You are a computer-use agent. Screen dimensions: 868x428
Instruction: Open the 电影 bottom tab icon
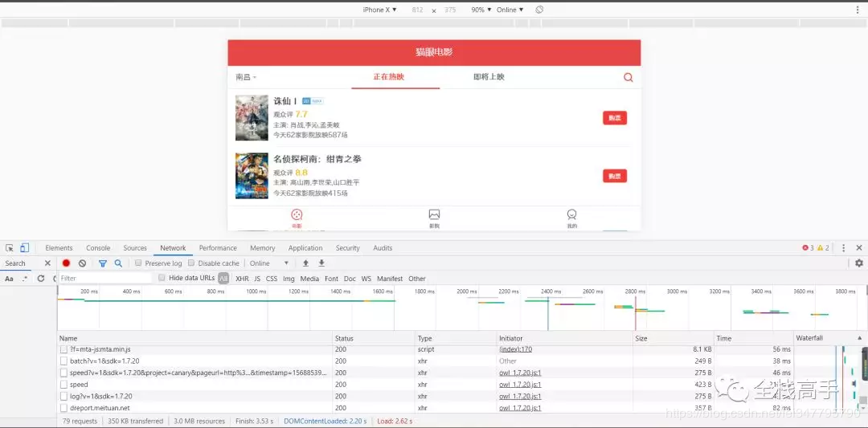point(297,218)
